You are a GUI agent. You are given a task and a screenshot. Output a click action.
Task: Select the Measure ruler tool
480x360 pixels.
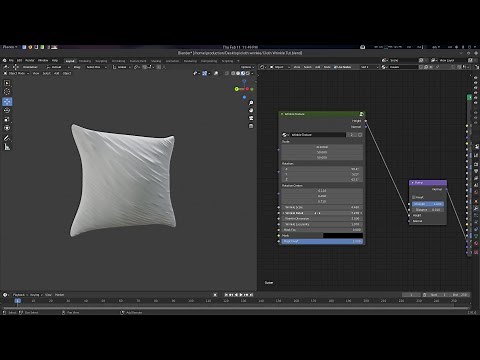click(7, 147)
